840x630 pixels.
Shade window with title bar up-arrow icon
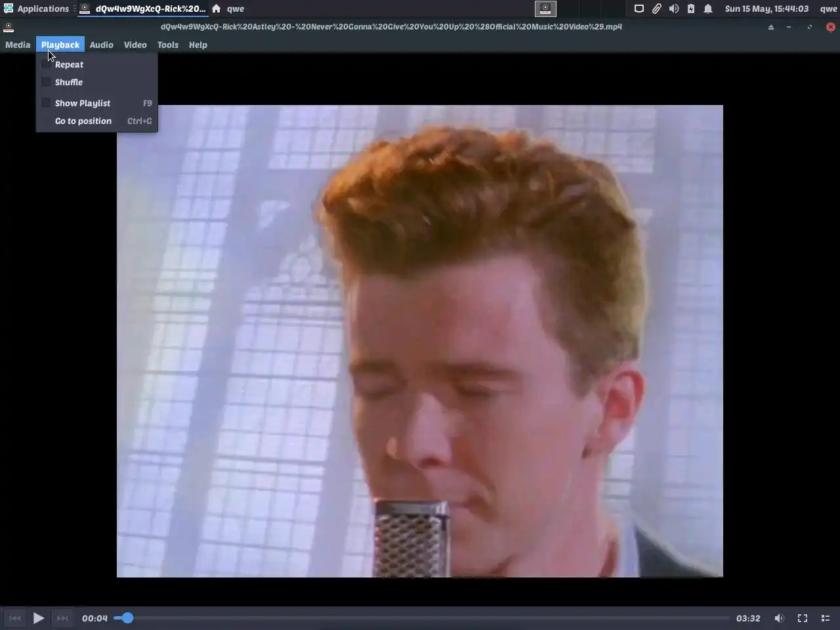771,27
